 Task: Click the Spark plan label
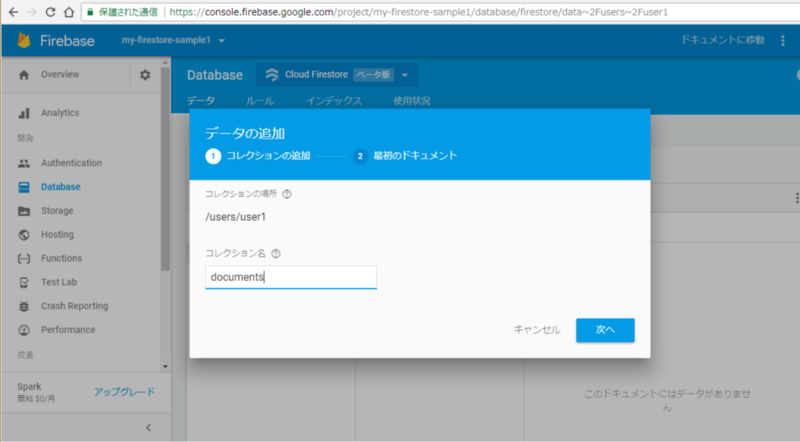click(29, 386)
